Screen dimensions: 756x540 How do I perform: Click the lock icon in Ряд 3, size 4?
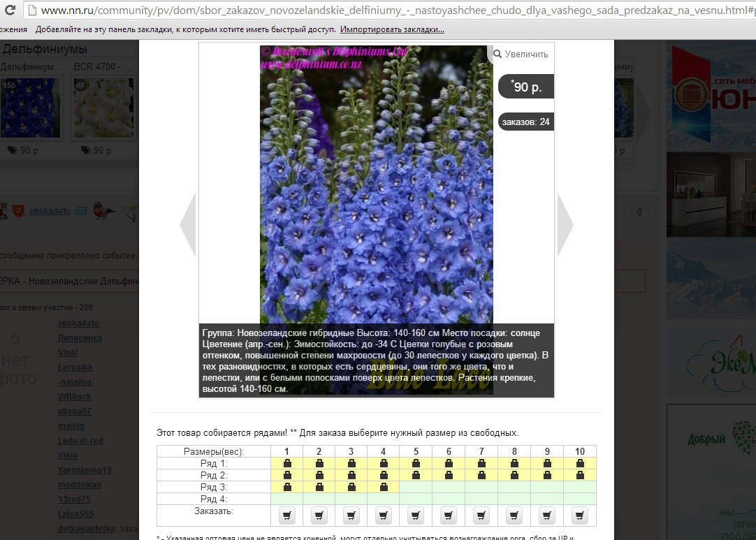(x=384, y=487)
